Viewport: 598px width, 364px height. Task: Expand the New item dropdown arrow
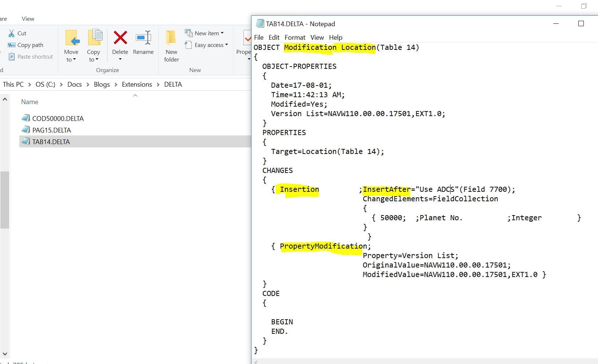click(222, 33)
